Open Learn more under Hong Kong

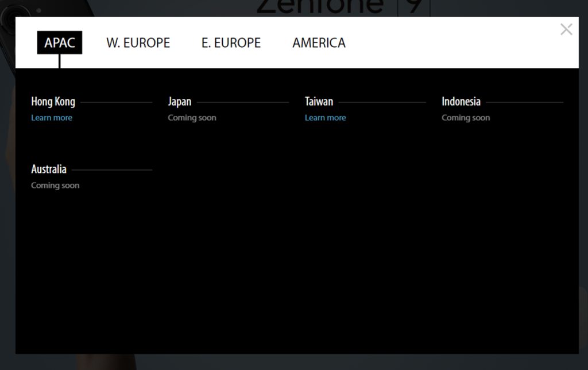tap(52, 117)
